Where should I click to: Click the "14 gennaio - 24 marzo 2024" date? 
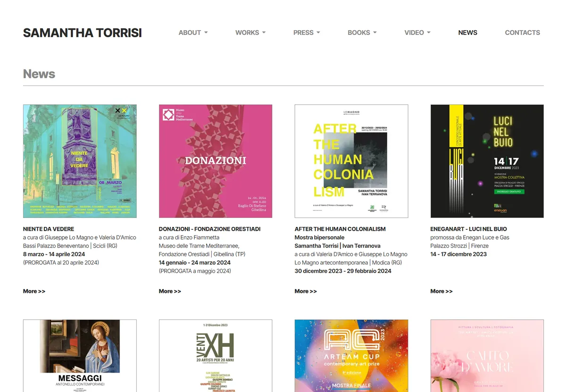pyautogui.click(x=195, y=263)
